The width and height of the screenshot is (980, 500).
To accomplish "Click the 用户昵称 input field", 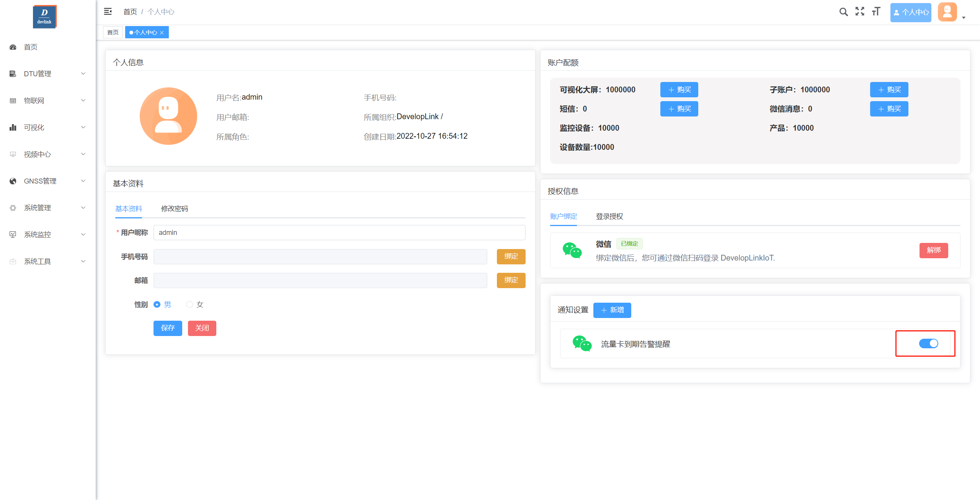I will coord(339,233).
